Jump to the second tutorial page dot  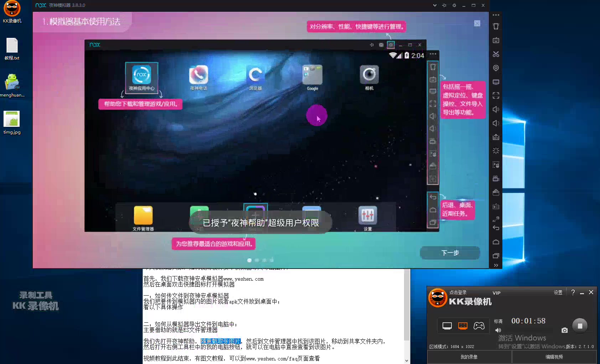[257, 260]
